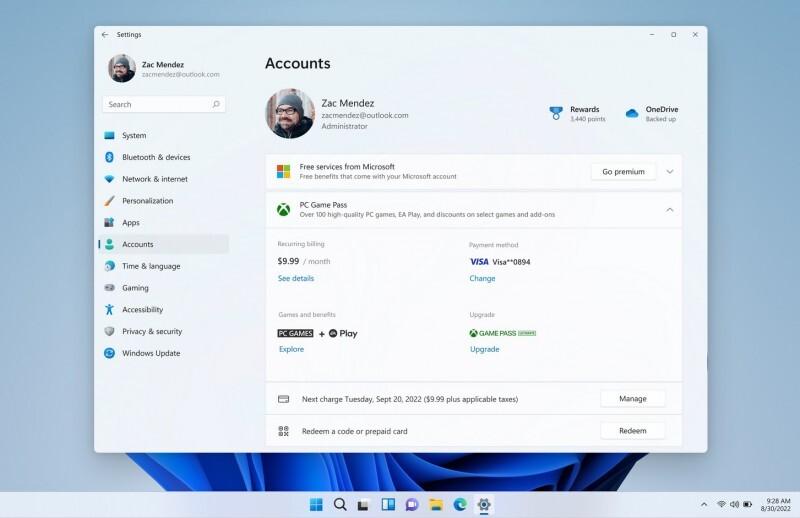Open Windows Update settings page
The width and height of the screenshot is (800, 518).
(164, 353)
